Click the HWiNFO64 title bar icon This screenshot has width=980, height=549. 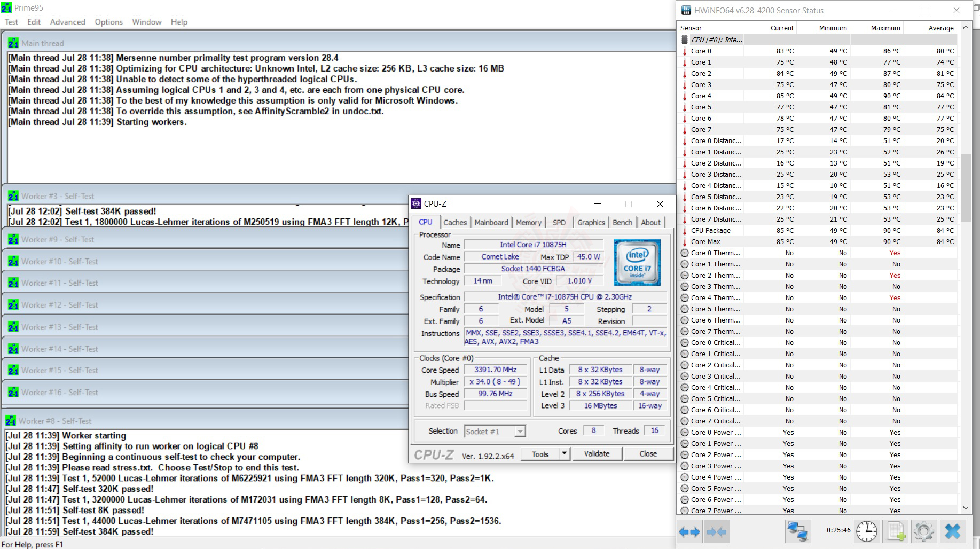685,11
